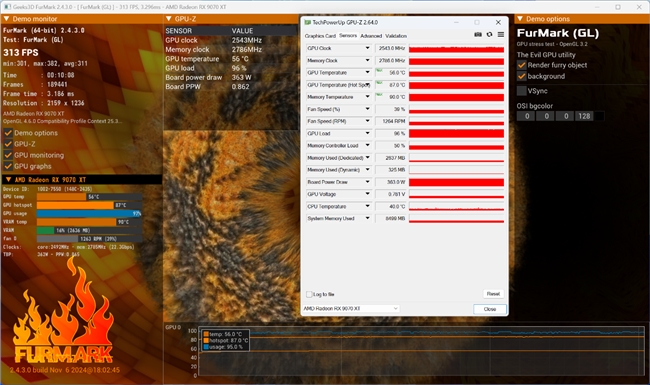Enable the VSync checkbox

coord(521,91)
